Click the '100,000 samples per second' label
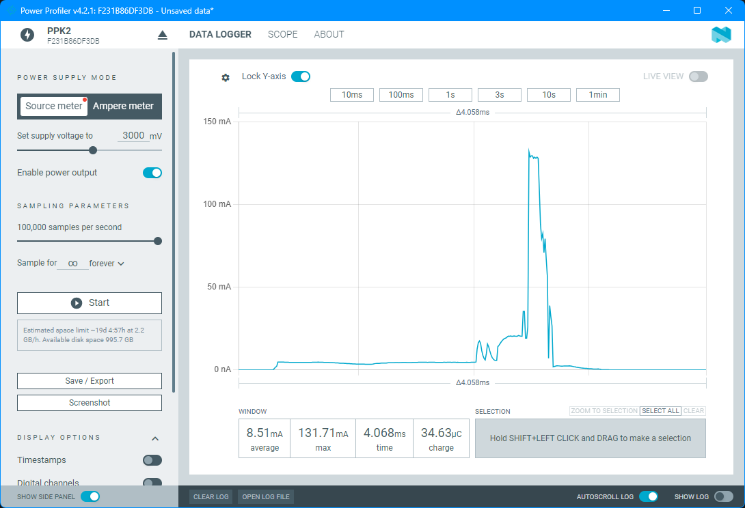The image size is (745, 508). (69, 227)
